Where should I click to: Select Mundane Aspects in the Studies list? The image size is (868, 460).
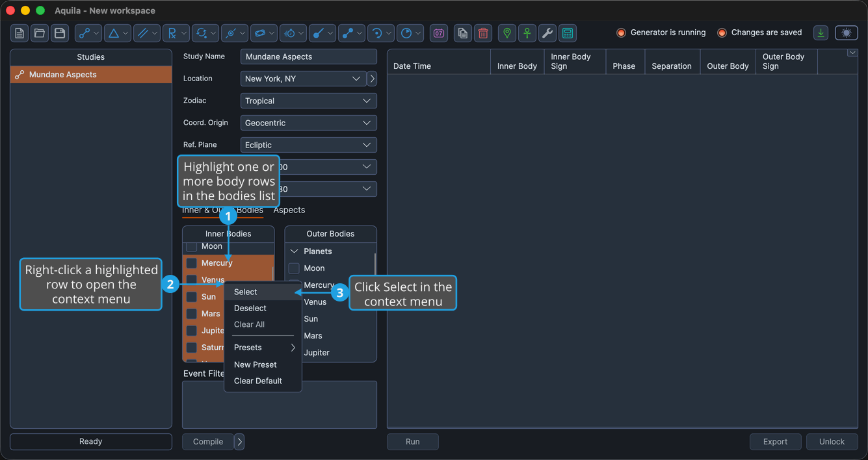91,75
